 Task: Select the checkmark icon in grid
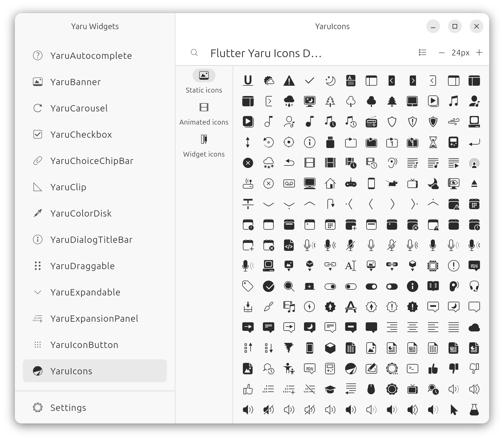(x=310, y=81)
